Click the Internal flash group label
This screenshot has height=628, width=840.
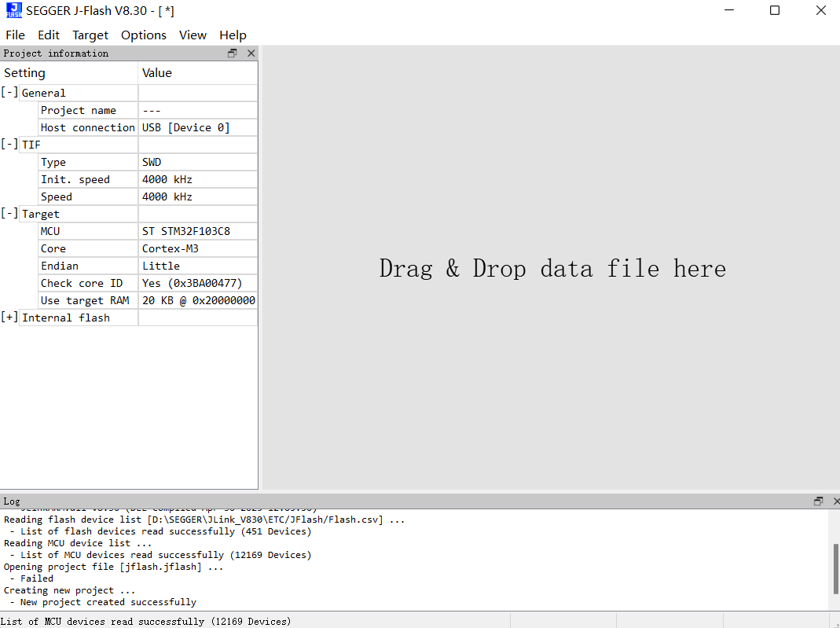point(66,318)
